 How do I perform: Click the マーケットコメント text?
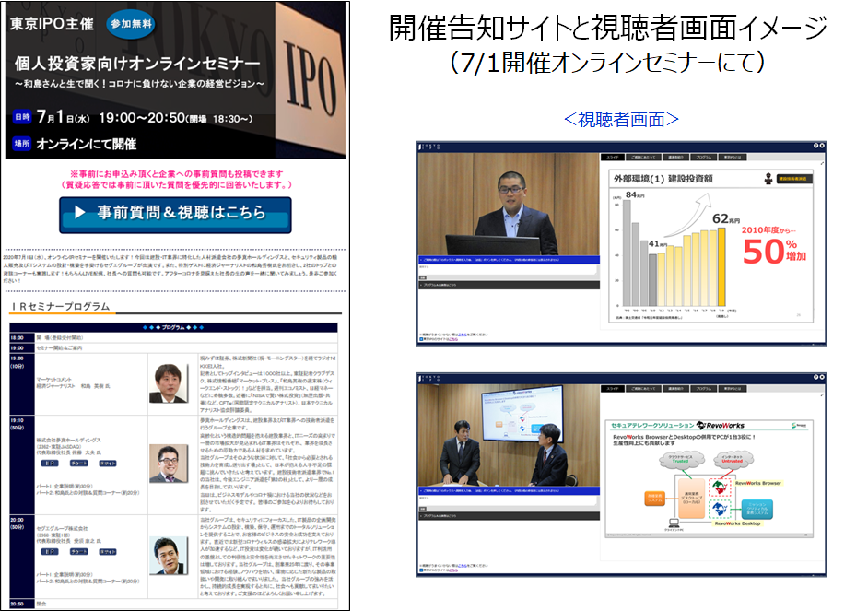click(55, 379)
